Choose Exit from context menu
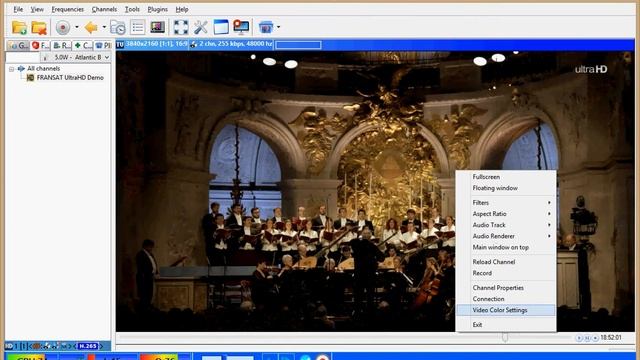Viewport: 640px width, 360px height. [x=506, y=325]
